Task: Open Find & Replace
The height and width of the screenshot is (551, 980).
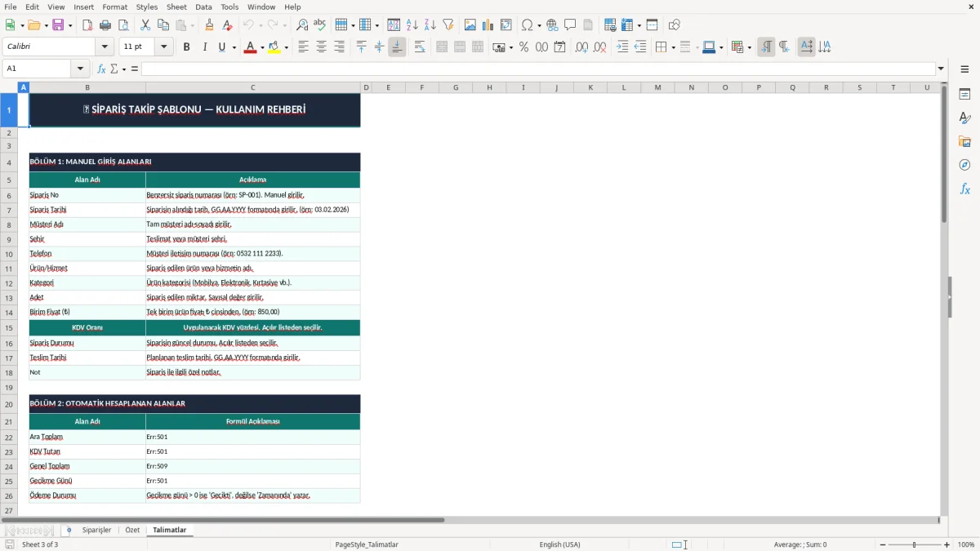Action: 302,25
